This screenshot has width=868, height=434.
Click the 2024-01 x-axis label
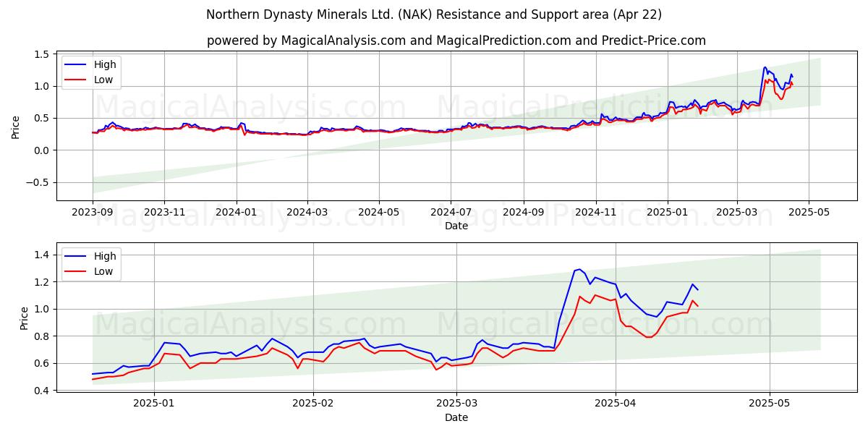tap(237, 213)
